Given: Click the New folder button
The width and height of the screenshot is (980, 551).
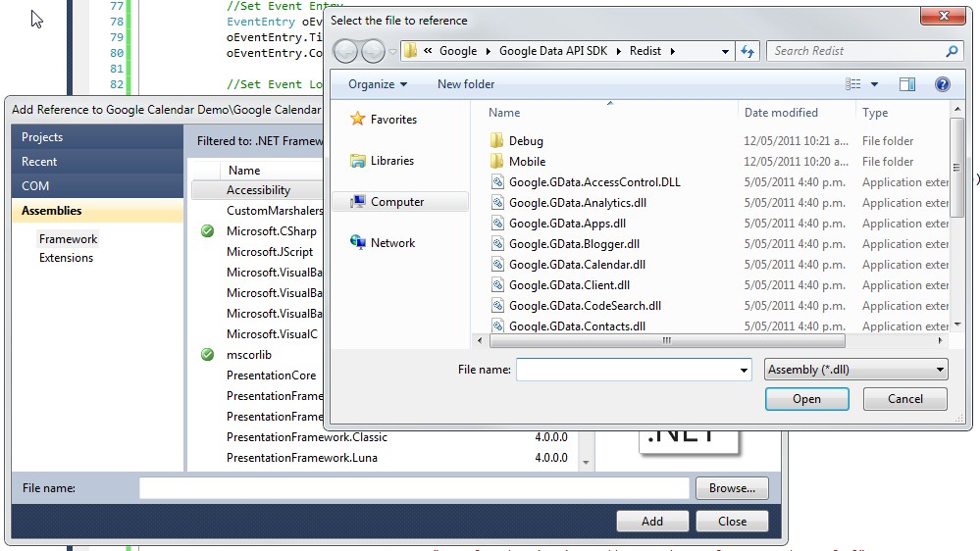Looking at the screenshot, I should (466, 84).
